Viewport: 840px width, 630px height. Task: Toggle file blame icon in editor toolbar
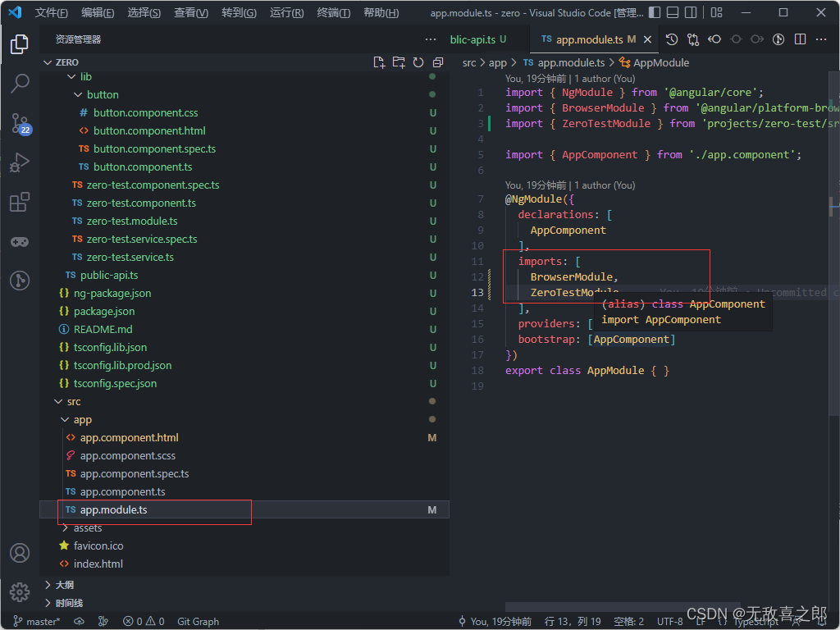(779, 39)
